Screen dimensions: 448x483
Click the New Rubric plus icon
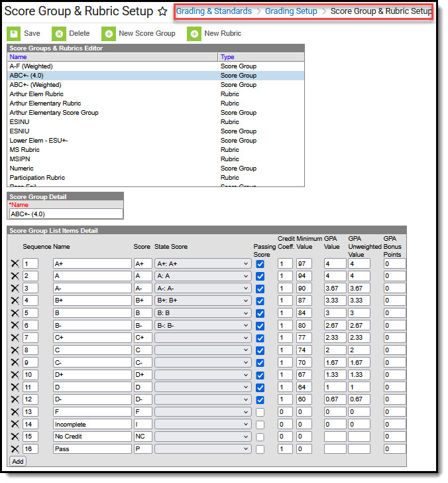(194, 34)
